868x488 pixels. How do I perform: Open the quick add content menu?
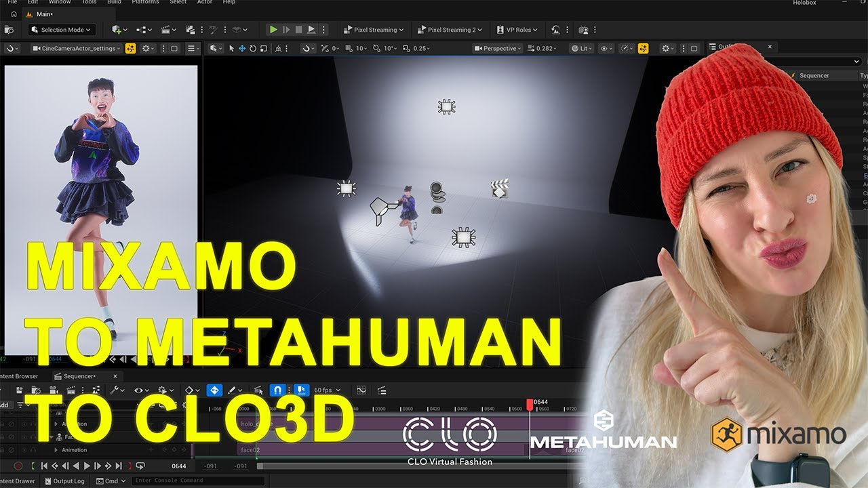tap(119, 30)
